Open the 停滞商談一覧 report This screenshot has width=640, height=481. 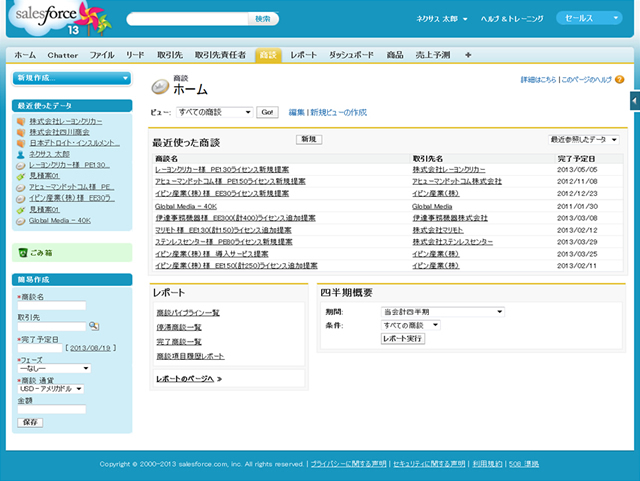[179, 327]
